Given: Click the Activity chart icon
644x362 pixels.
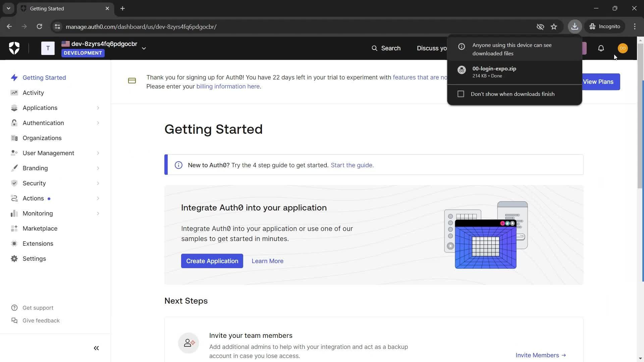Looking at the screenshot, I should coord(14,93).
